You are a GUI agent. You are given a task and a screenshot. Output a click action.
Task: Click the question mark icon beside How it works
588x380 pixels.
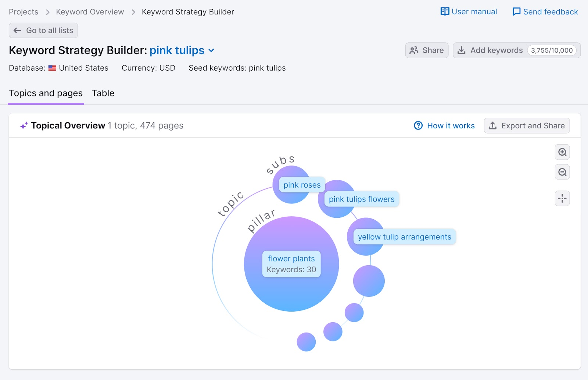click(x=418, y=125)
